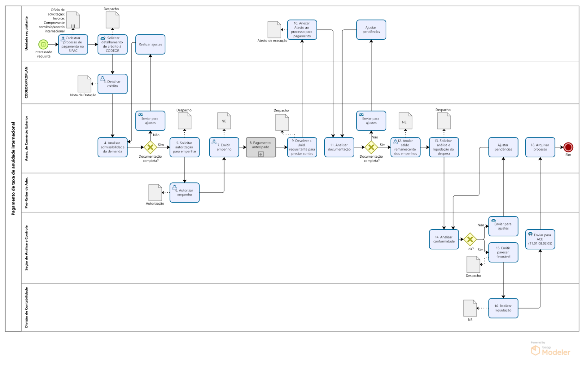The image size is (588, 381).
Task: Select the 'Nota de Dotação' document icon
Action: [x=85, y=84]
